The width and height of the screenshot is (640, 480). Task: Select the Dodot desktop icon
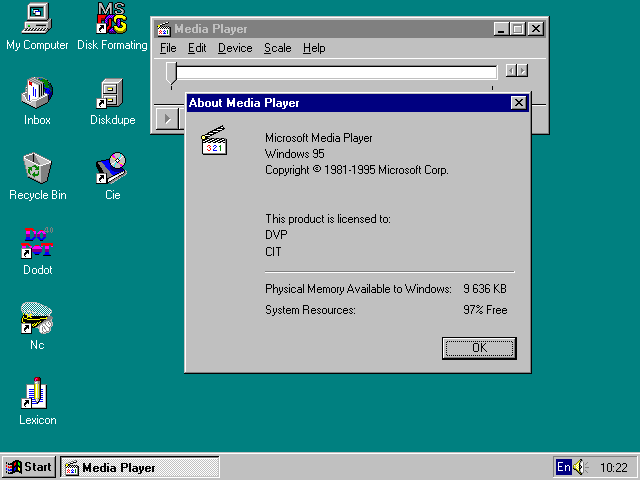pyautogui.click(x=37, y=244)
